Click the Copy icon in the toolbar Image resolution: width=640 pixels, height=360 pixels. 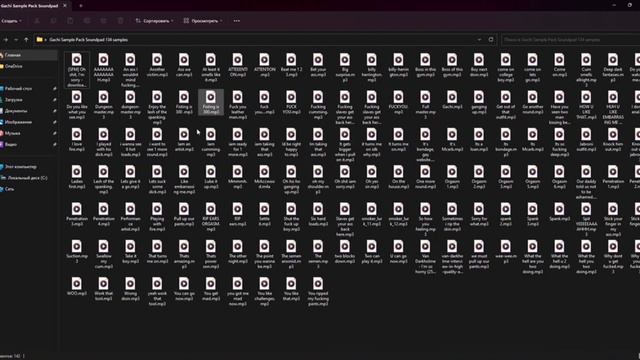tap(53, 21)
